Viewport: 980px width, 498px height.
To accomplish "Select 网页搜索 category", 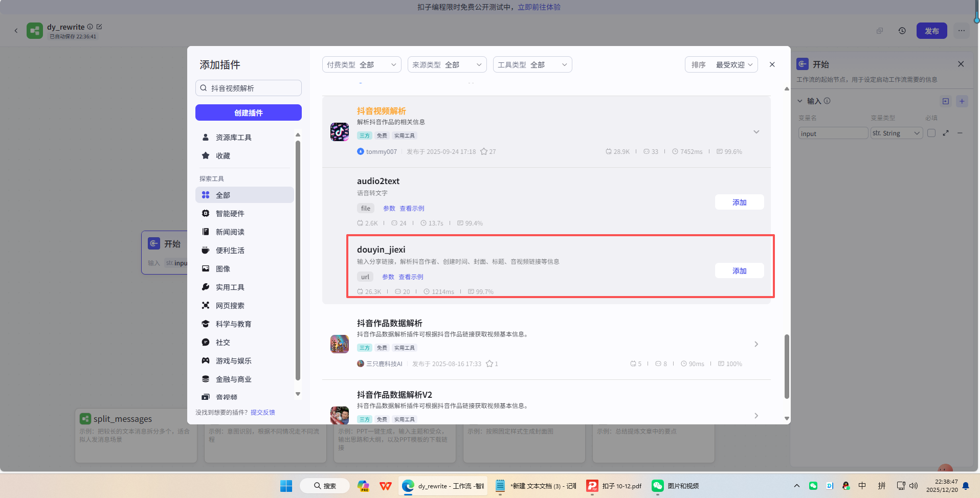I will click(244, 305).
